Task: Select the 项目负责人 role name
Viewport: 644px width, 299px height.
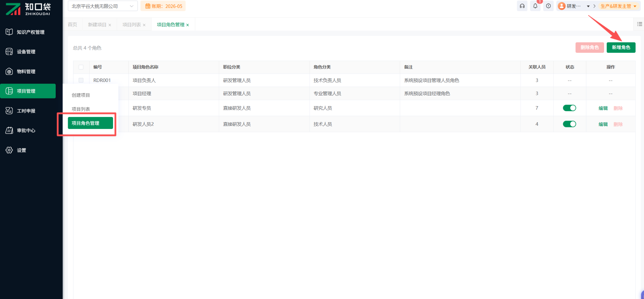Action: point(144,80)
